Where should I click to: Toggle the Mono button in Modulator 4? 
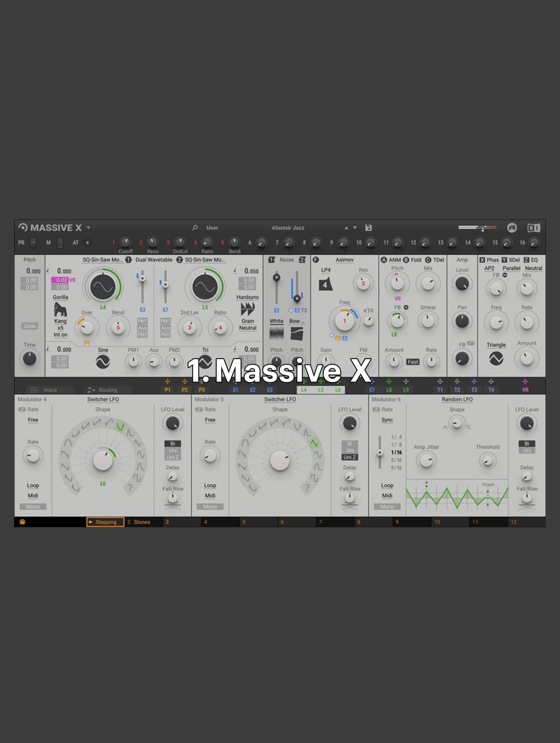(33, 506)
